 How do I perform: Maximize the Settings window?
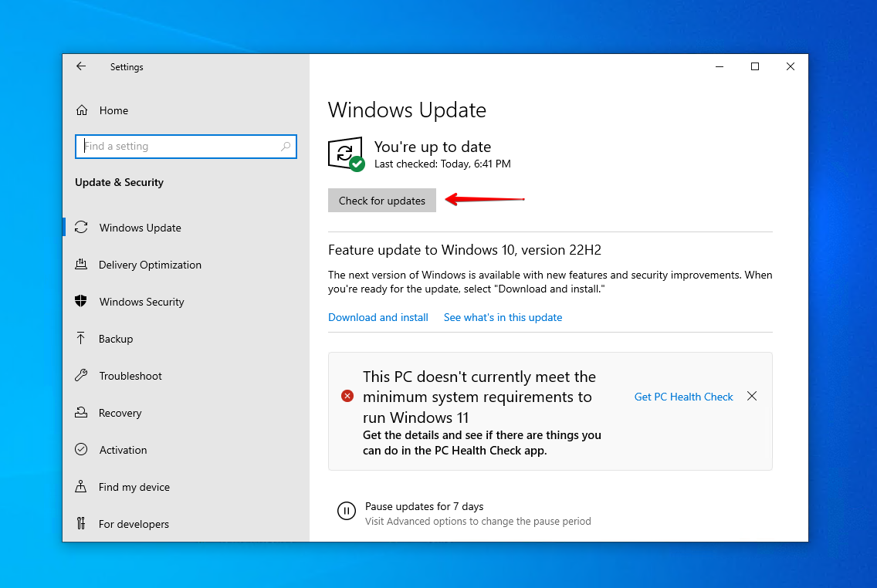[x=754, y=66]
